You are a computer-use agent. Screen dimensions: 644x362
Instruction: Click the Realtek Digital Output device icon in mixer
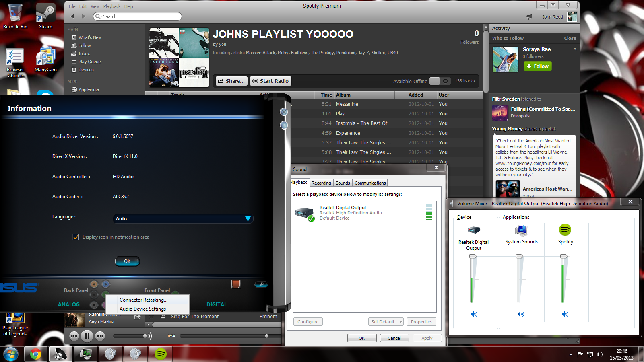click(x=474, y=230)
